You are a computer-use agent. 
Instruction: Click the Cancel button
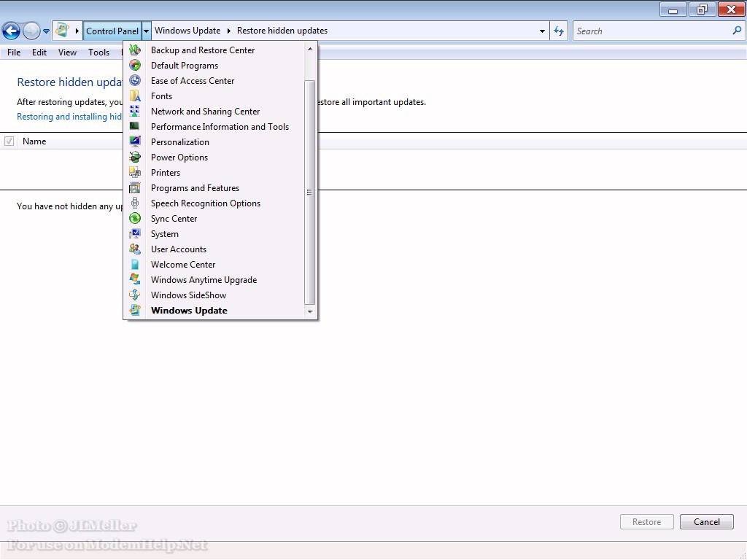click(706, 521)
